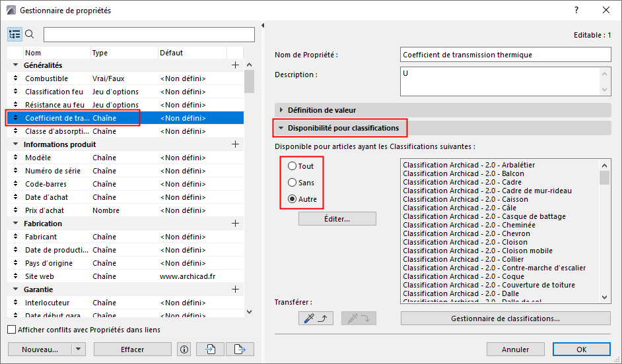
Task: Confirm with the OK button
Action: [x=582, y=349]
